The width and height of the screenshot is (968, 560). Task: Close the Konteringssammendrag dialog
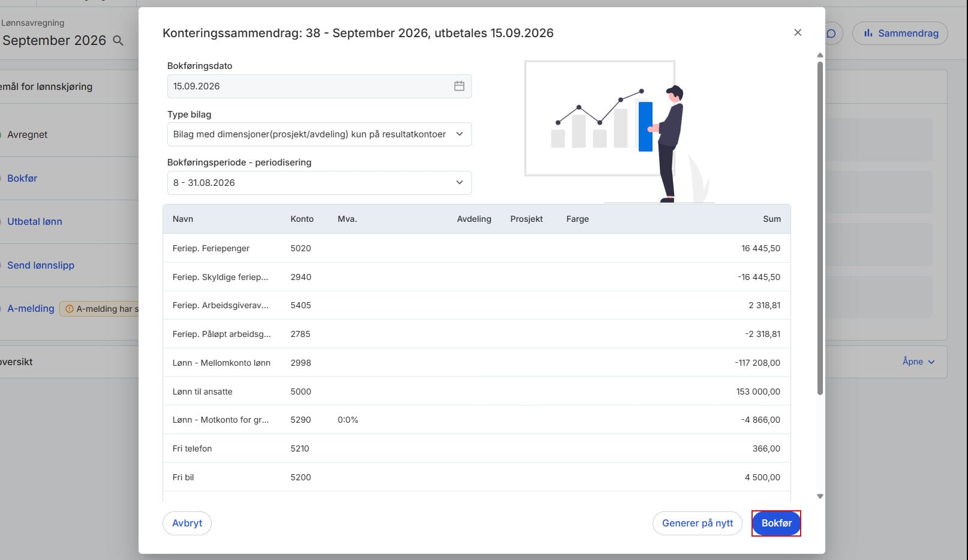(x=798, y=32)
